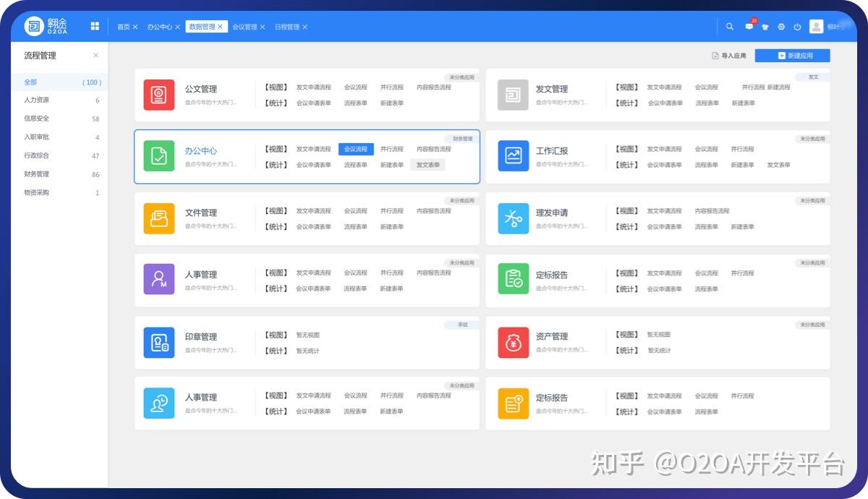The image size is (868, 499).
Task: Select 全部 category in sidebar
Action: (x=59, y=82)
